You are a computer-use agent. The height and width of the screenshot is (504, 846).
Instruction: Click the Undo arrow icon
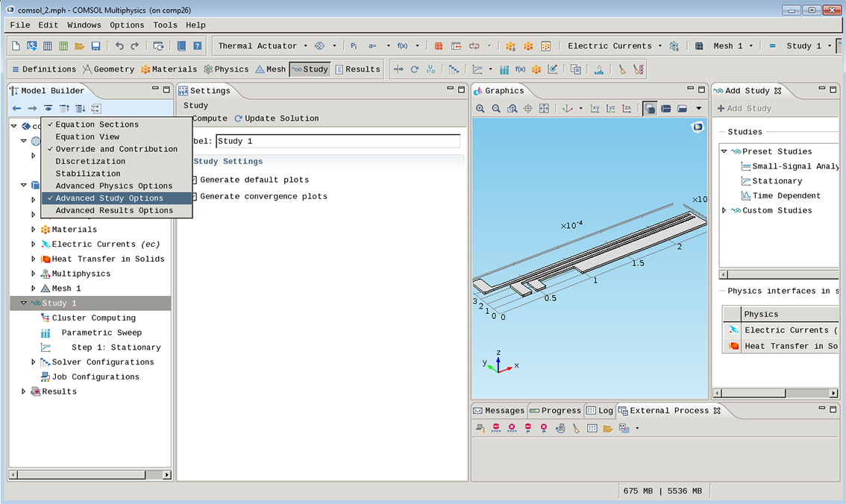click(x=119, y=46)
